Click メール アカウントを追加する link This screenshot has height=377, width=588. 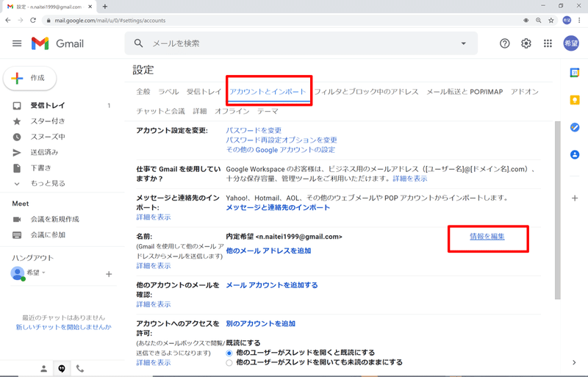coord(272,285)
